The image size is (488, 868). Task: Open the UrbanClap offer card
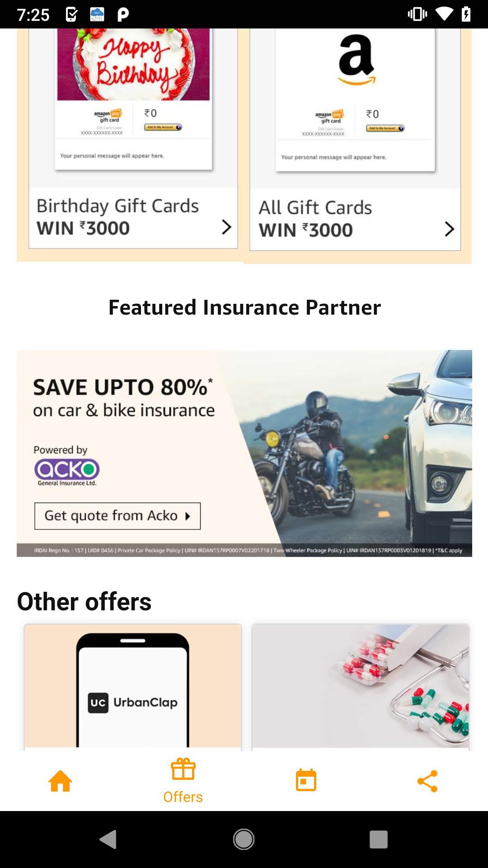133,687
